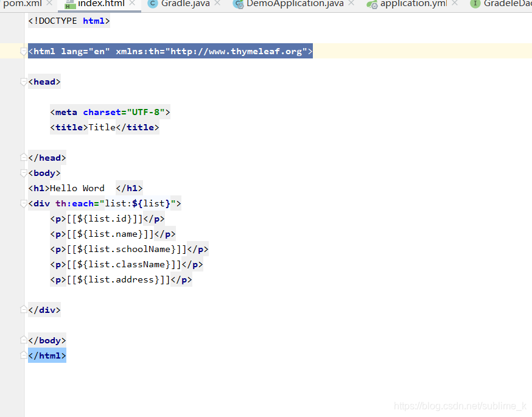The width and height of the screenshot is (532, 417).
Task: Close the pom.xml tab
Action: (x=49, y=3)
